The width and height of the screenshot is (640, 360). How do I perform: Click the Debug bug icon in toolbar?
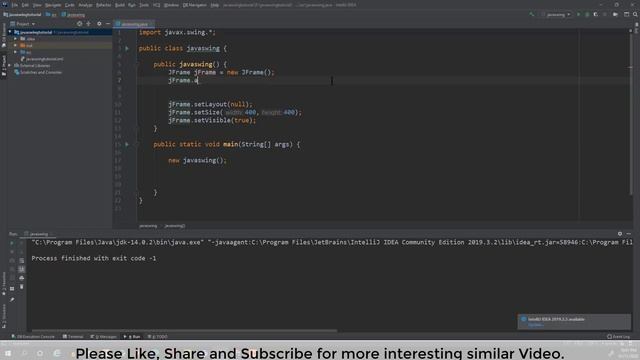pyautogui.click(x=587, y=14)
